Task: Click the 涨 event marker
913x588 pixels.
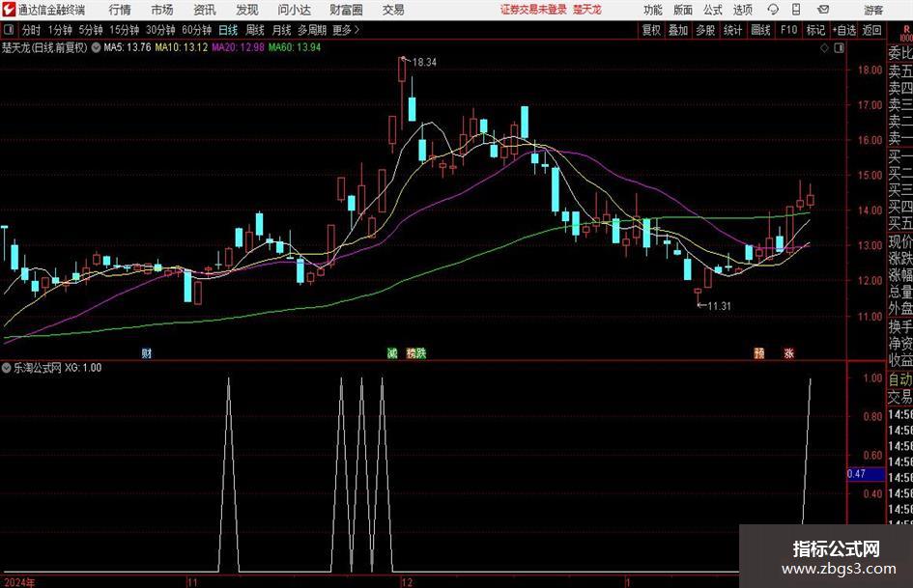Action: click(789, 353)
